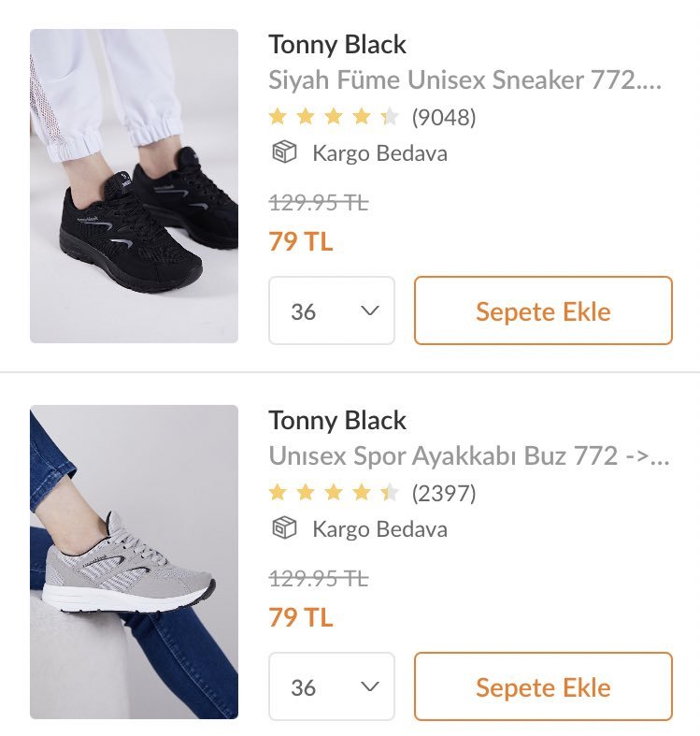This screenshot has width=700, height=736.
Task: Add black Siyah Füme sneaker to cart
Action: point(543,310)
